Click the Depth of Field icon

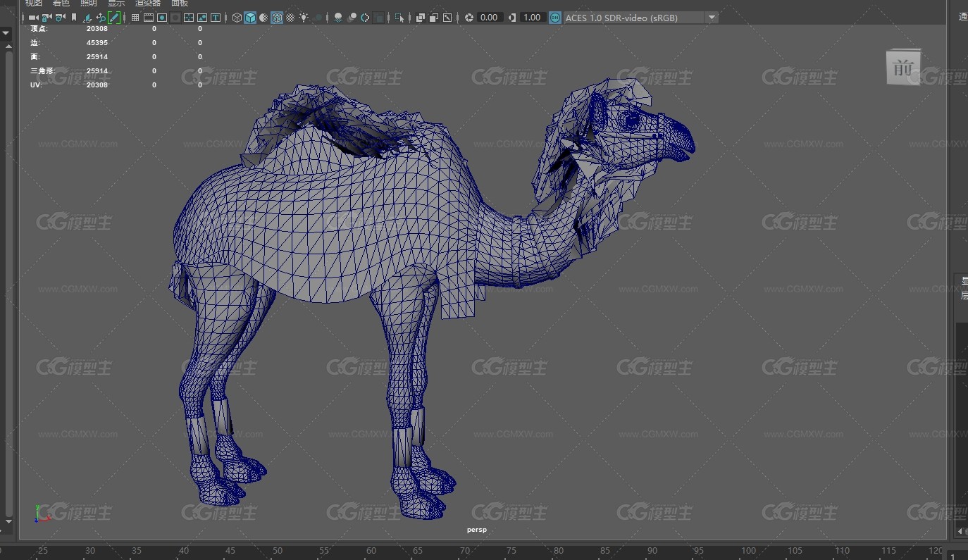pos(378,18)
